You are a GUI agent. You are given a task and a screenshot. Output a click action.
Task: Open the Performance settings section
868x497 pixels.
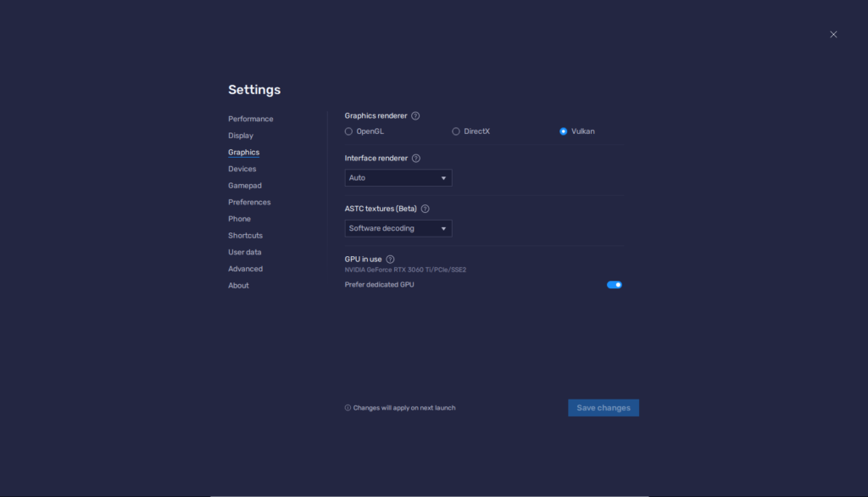pos(250,119)
